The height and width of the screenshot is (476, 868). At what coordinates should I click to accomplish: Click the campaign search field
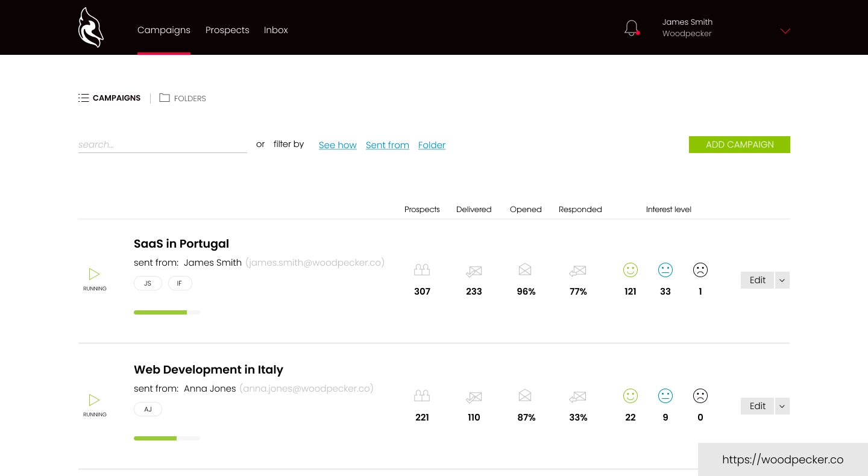[x=163, y=145]
